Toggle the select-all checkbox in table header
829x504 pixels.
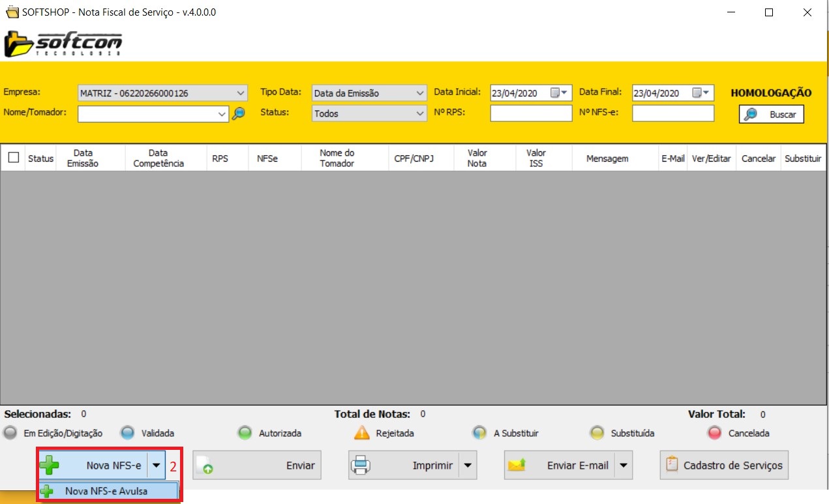(x=13, y=158)
